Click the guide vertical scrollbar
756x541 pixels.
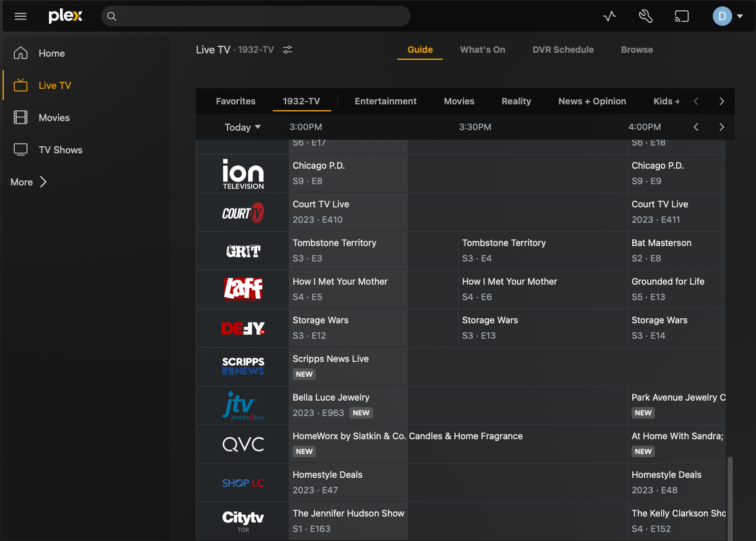point(730,498)
